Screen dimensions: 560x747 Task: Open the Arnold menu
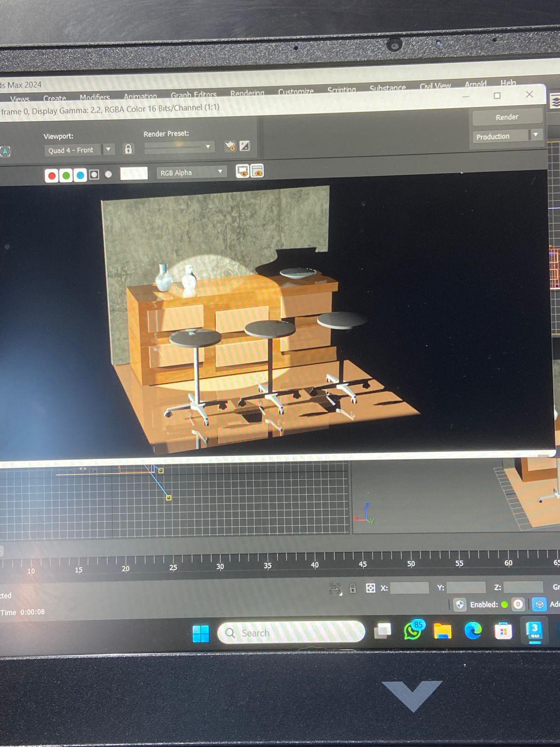[476, 84]
